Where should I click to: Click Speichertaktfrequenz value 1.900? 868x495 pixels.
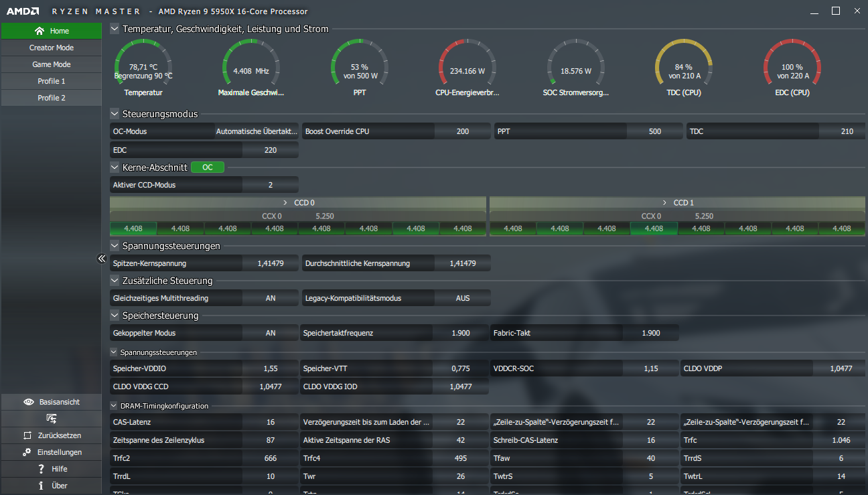coord(461,333)
